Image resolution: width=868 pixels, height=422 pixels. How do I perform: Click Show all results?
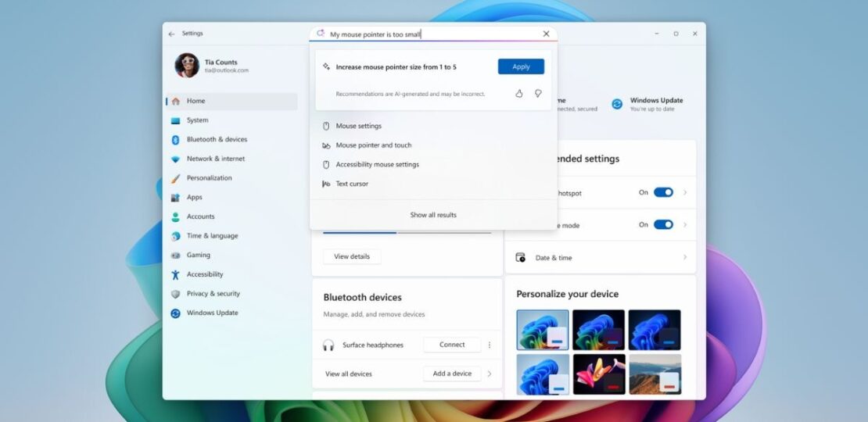[x=433, y=215]
